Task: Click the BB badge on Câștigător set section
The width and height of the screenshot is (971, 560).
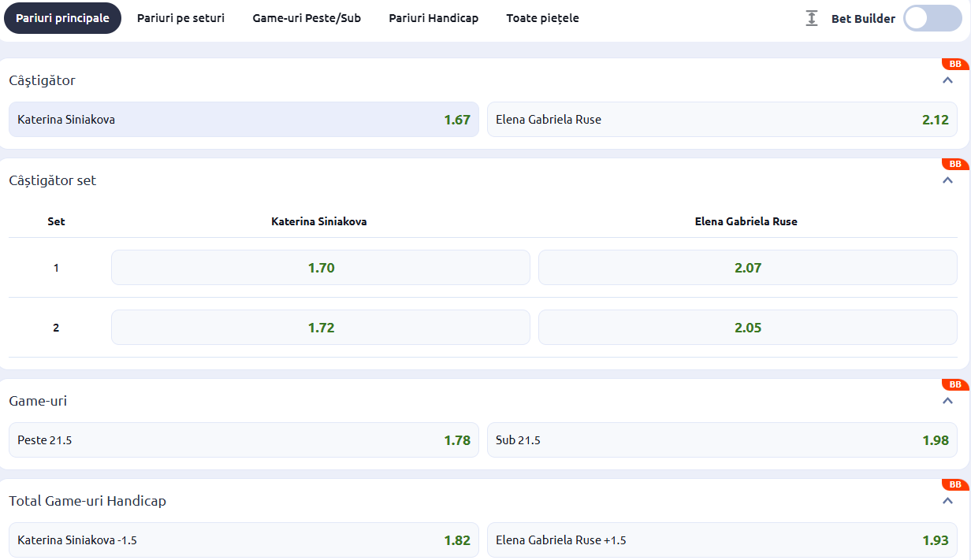Action: point(954,165)
